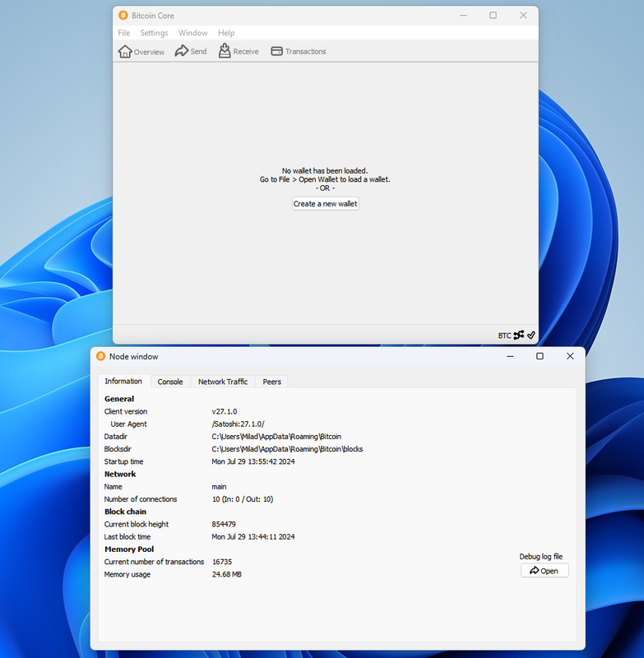Click last block time Mon Jul 29 13:44:11 2024
This screenshot has width=644, height=658.
[x=253, y=537]
